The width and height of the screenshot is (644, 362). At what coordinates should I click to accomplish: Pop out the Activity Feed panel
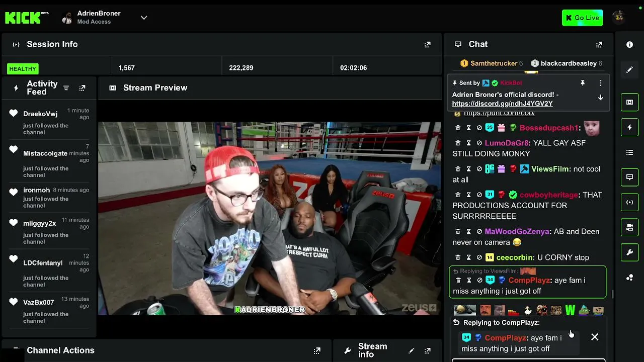click(x=82, y=88)
